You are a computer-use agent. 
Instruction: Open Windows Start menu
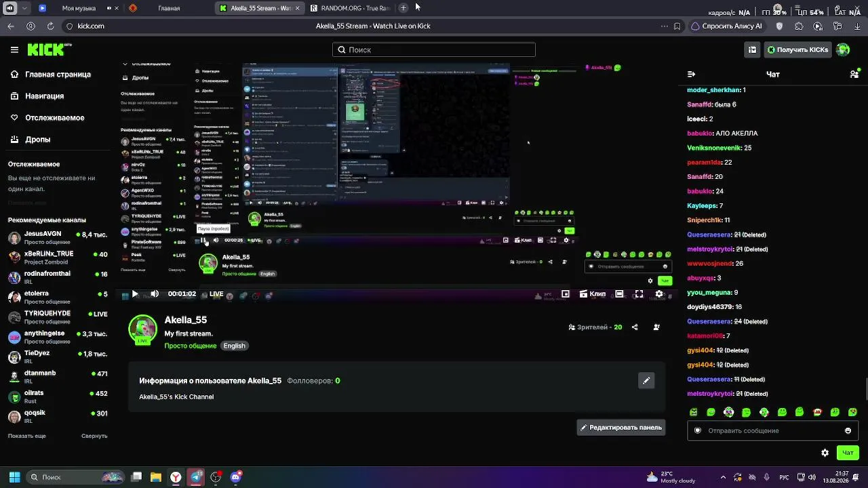(x=14, y=477)
